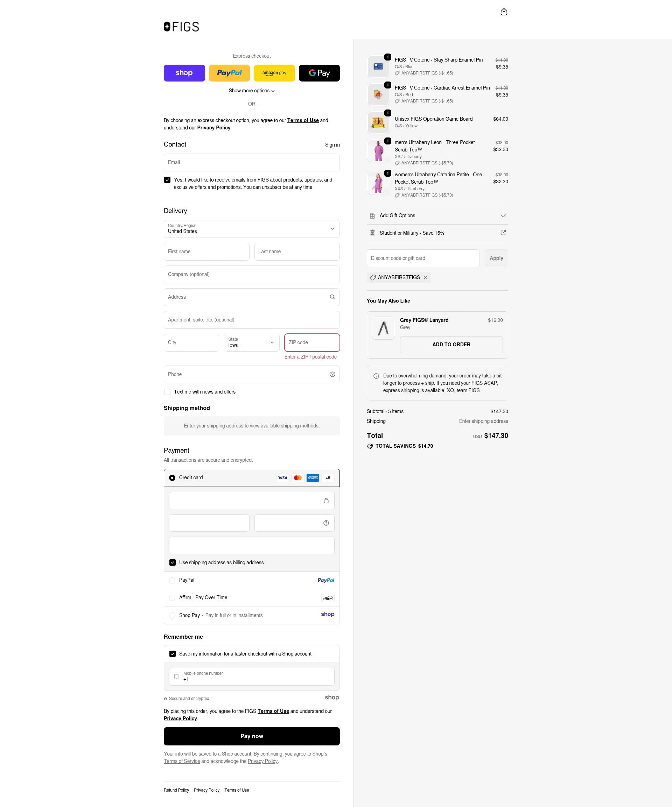Image resolution: width=672 pixels, height=807 pixels.
Task: Click the Discount code or gift card field
Action: click(423, 258)
